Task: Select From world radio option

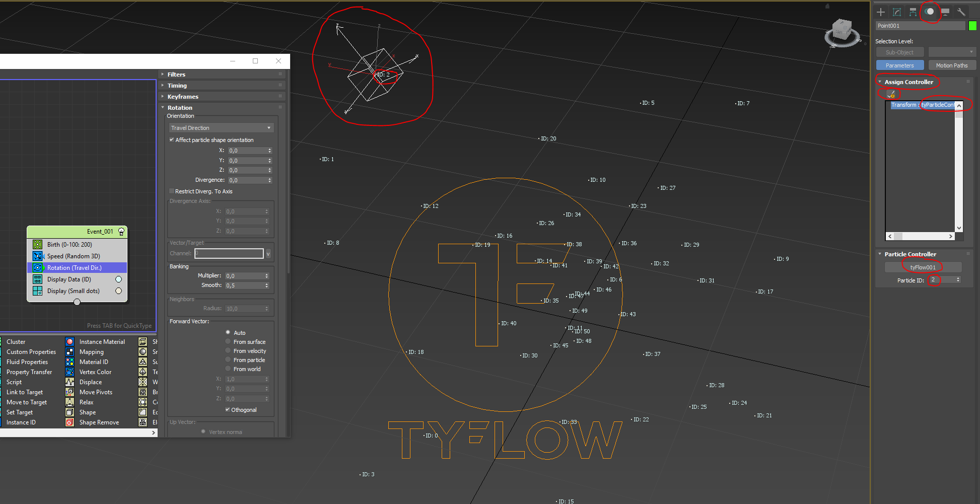Action: 228,369
